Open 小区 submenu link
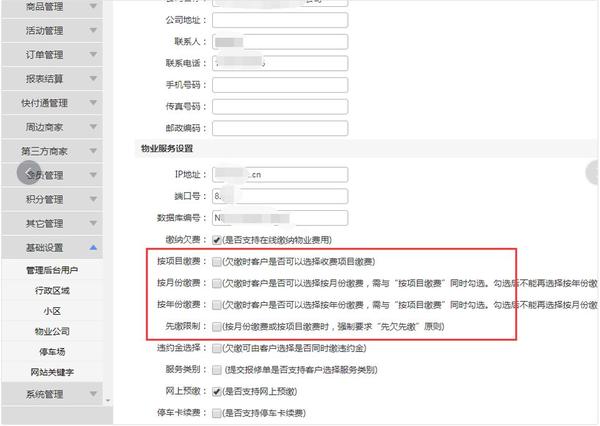 tap(52, 311)
